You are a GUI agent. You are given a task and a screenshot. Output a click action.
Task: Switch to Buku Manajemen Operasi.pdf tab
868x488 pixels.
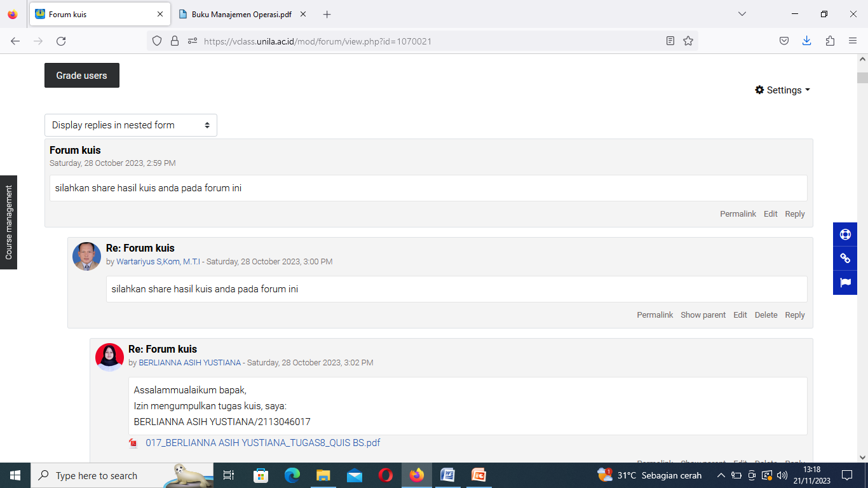click(x=241, y=14)
